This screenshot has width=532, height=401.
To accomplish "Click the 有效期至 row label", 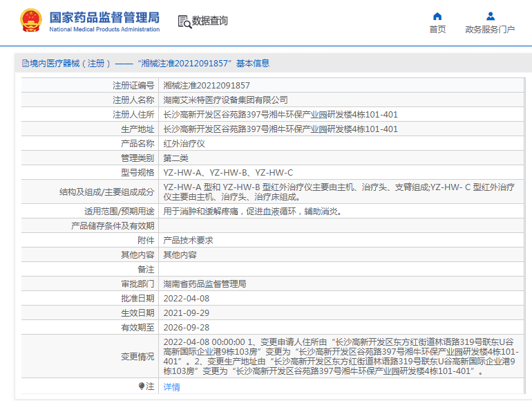I will [137, 328].
